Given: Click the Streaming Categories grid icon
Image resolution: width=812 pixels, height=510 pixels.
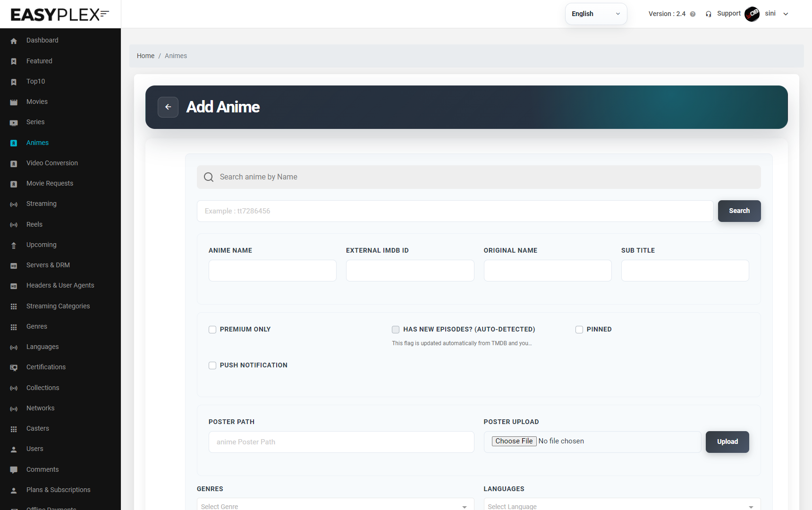Looking at the screenshot, I should (x=14, y=306).
